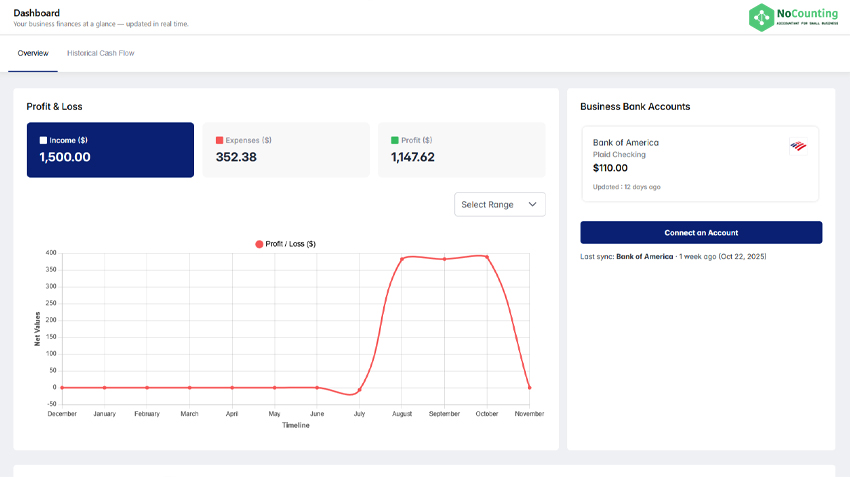Click the green Profit square icon
The height and width of the screenshot is (477, 850).
(395, 141)
